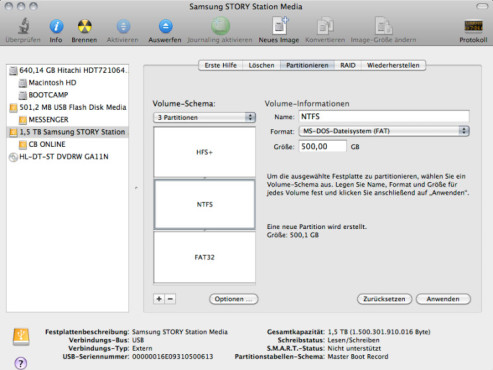The height and width of the screenshot is (370, 493).
Task: Open the Info toolbar icon
Action: pos(56,26)
